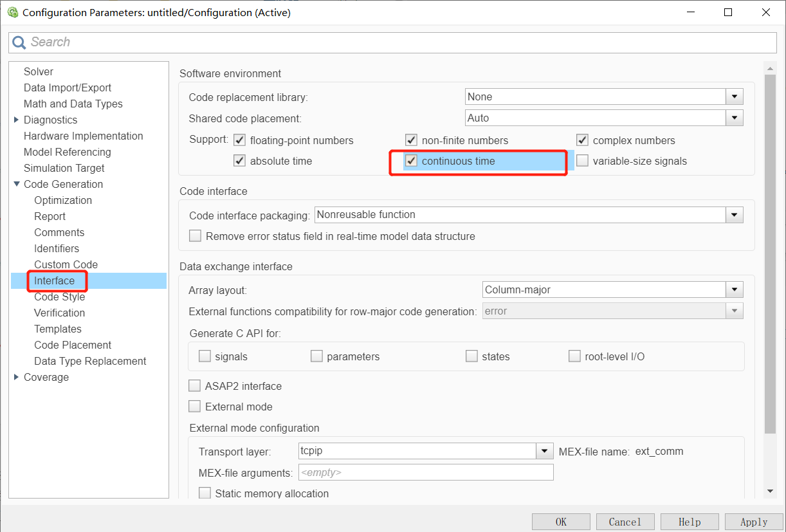The height and width of the screenshot is (532, 786).
Task: Open Array layout dropdown
Action: click(x=735, y=290)
